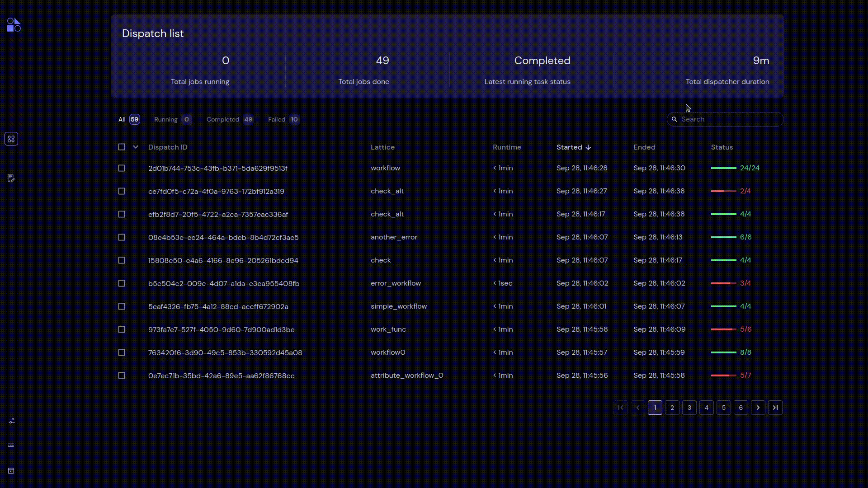
Task: Click the workflow0 lattice name
Action: (x=388, y=352)
